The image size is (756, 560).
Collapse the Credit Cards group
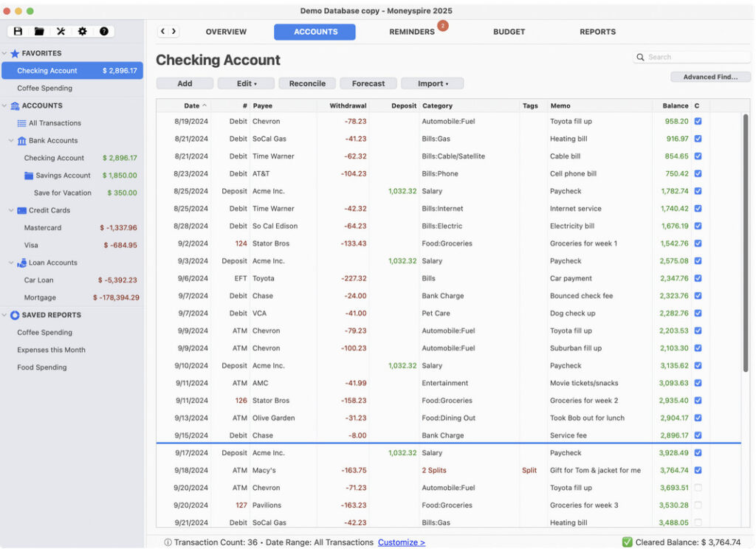(x=11, y=210)
